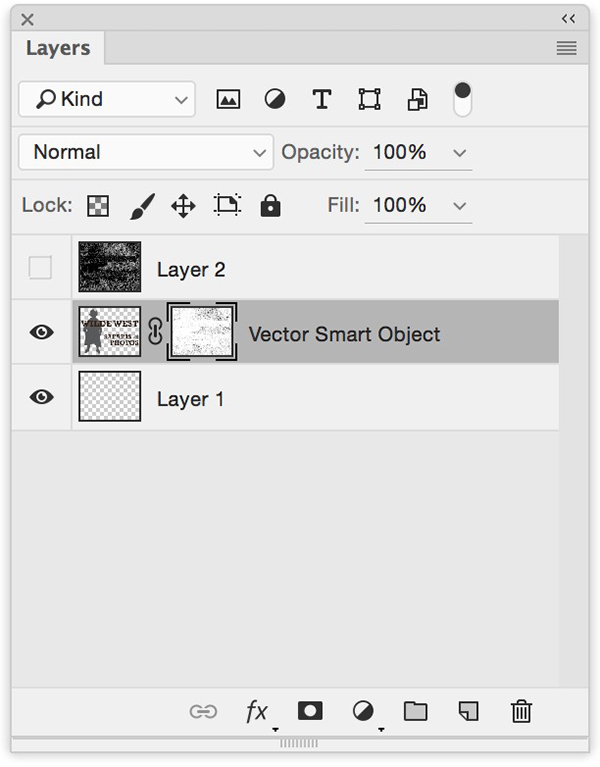Delete layer with trash icon
Viewport: 600px width, 767px height.
(x=521, y=711)
